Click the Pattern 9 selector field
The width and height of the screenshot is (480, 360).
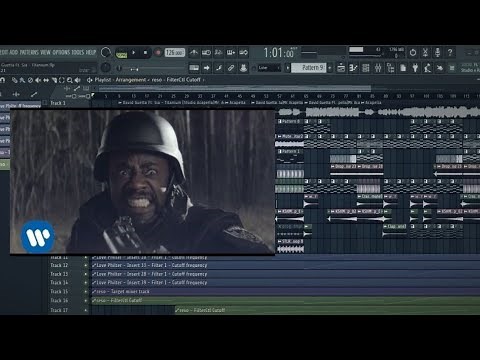308,68
